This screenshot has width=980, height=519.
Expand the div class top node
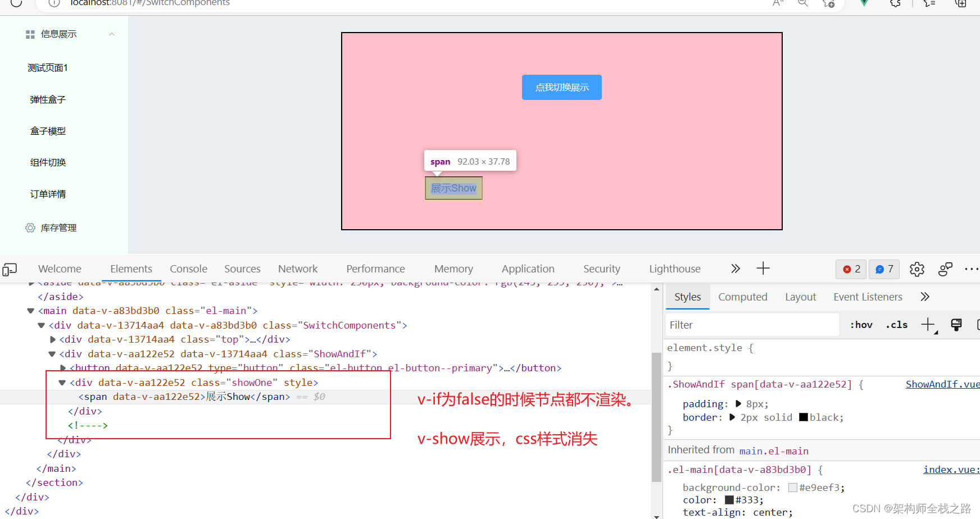coord(52,339)
